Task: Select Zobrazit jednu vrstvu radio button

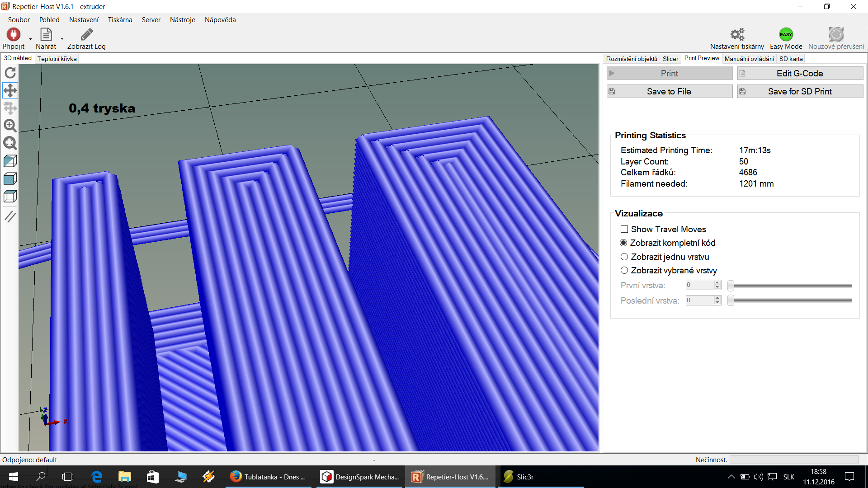Action: [624, 257]
